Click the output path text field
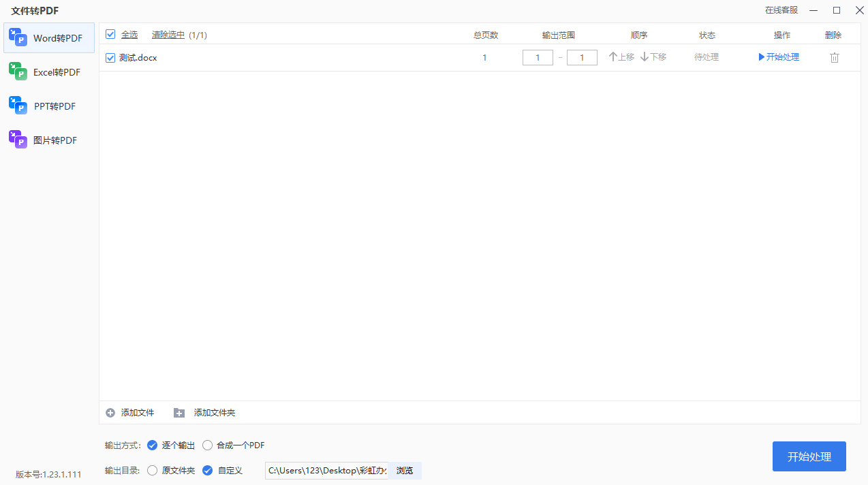The height and width of the screenshot is (485, 868). click(x=326, y=470)
